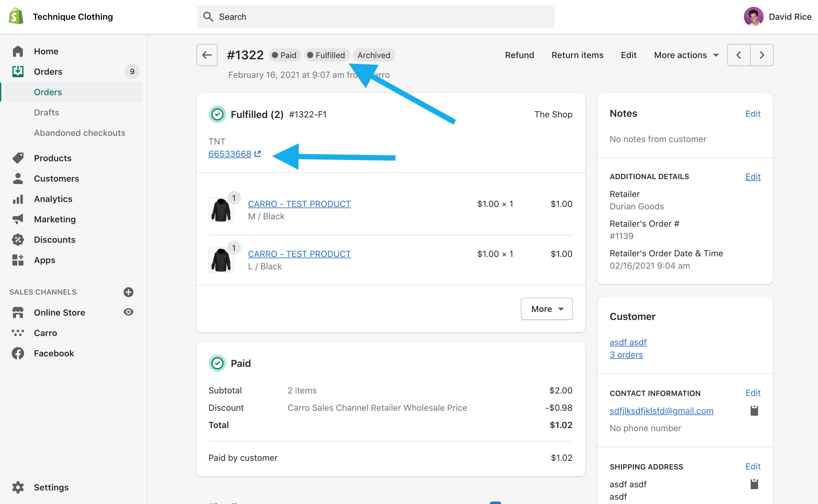Copy shipping address with clipboard icon
This screenshot has width=818, height=504.
[754, 484]
